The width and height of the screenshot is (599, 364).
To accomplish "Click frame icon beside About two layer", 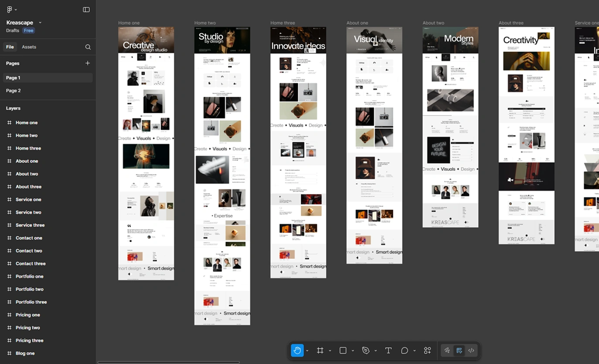I will [9, 174].
